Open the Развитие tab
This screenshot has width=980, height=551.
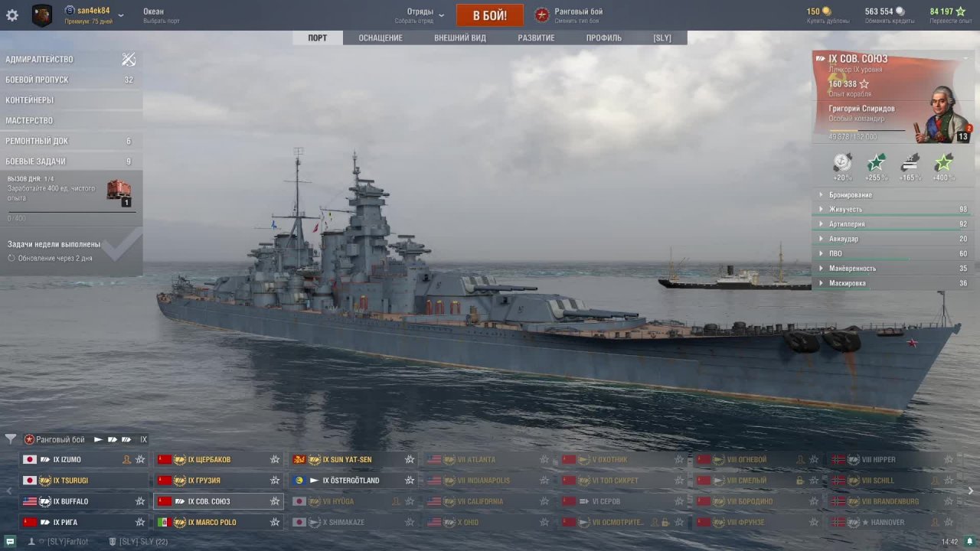[x=536, y=37]
